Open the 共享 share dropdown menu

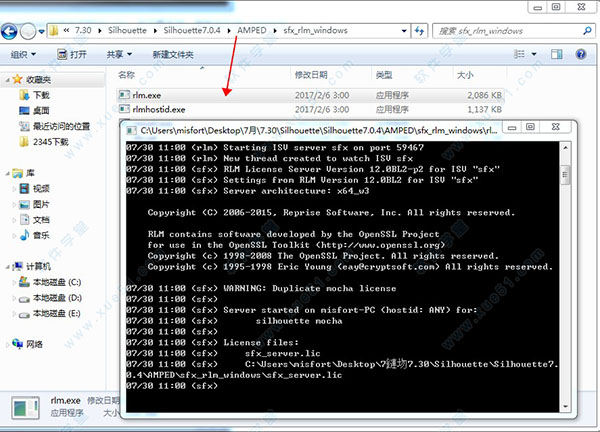coord(119,54)
